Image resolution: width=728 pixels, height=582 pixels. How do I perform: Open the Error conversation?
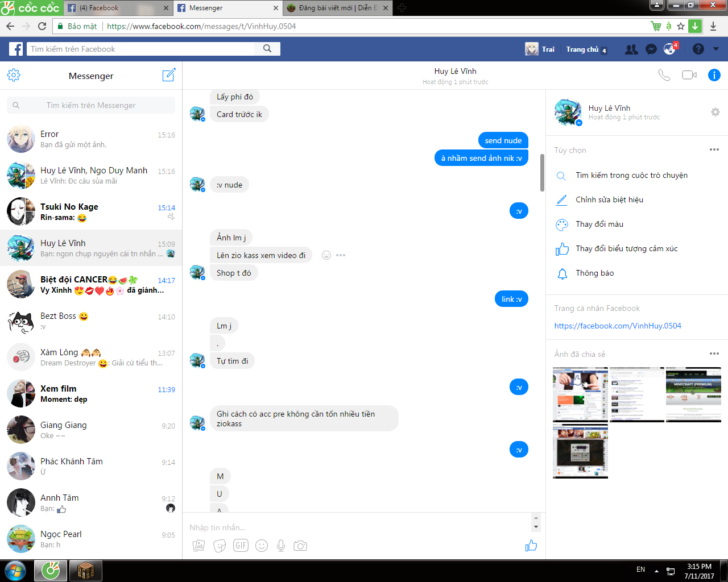pyautogui.click(x=91, y=139)
